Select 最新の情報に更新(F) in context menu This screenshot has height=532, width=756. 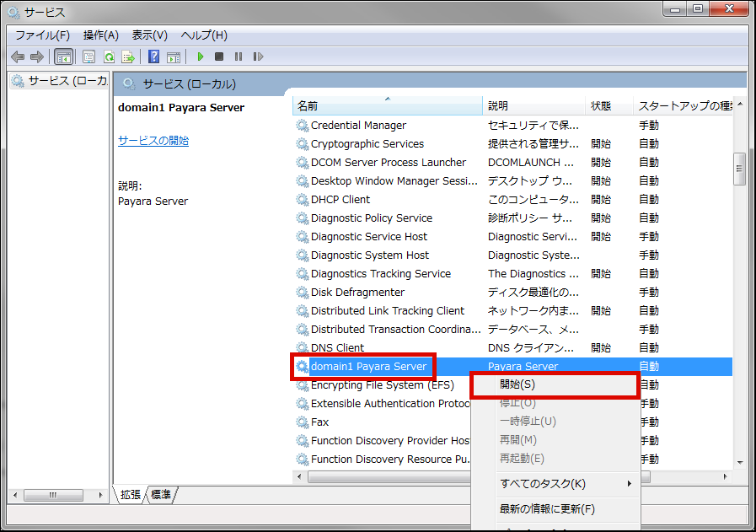(547, 509)
